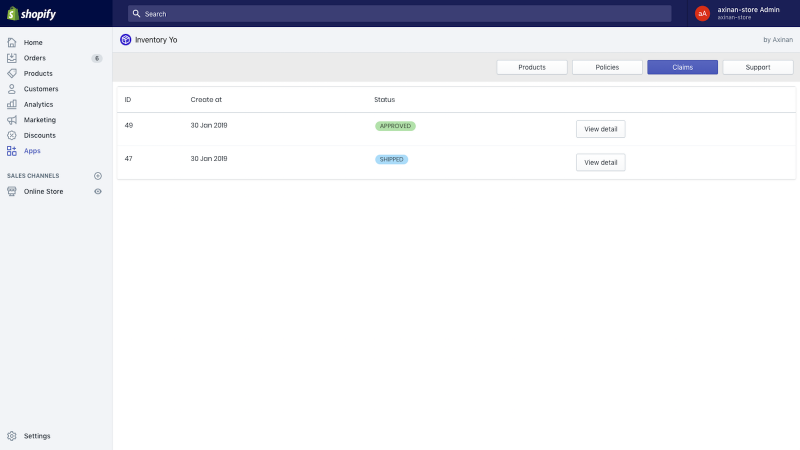Click the Discounts icon
Screen dimensions: 800x450
[12, 135]
